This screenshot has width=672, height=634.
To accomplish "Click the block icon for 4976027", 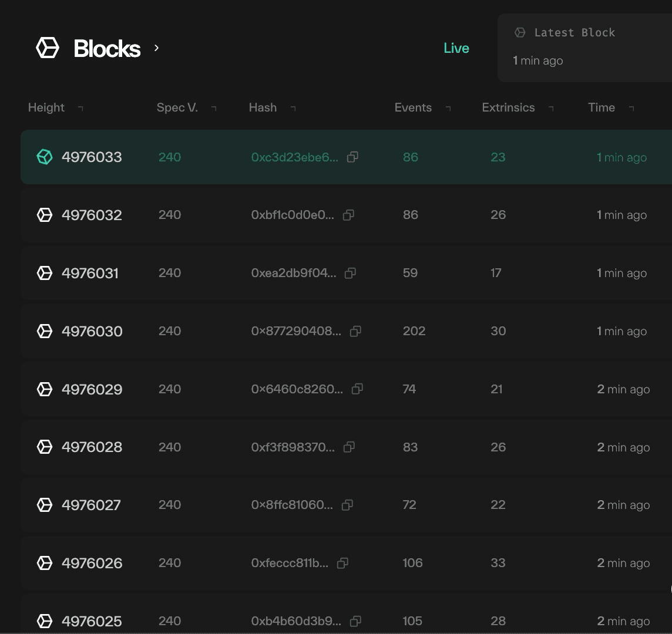I will pos(45,505).
